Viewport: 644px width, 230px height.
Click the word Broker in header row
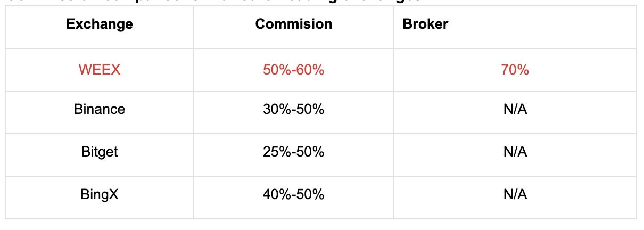click(x=425, y=24)
